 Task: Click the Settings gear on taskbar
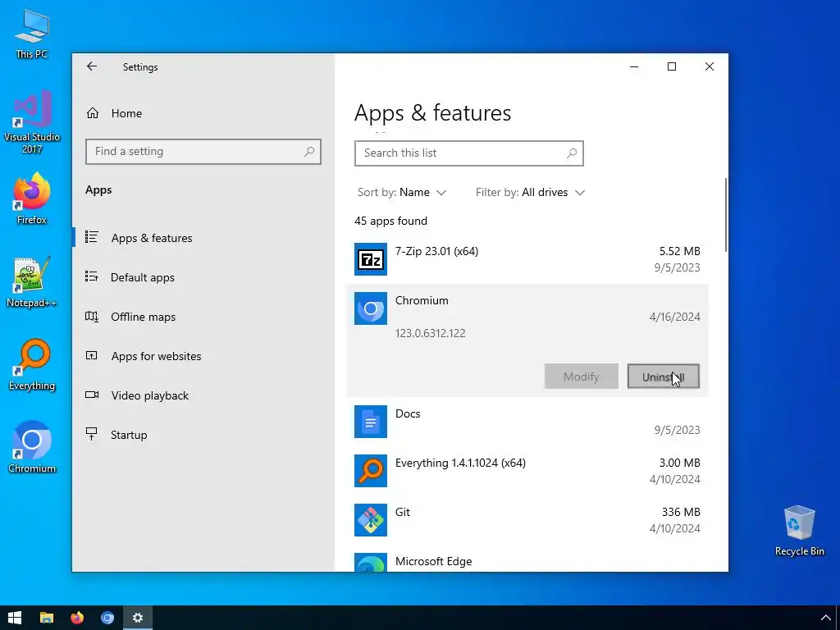click(x=138, y=618)
